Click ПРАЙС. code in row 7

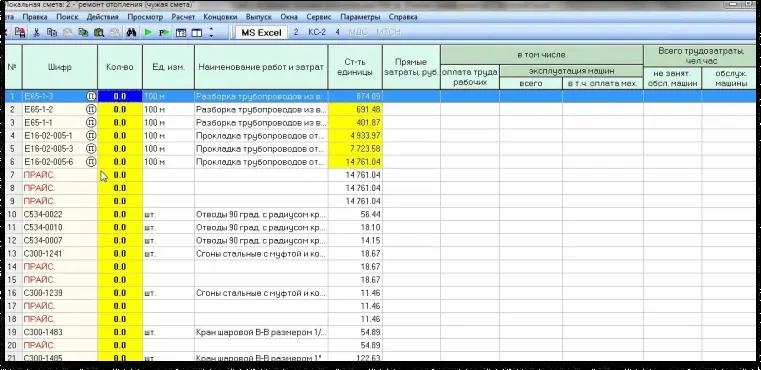tap(39, 175)
